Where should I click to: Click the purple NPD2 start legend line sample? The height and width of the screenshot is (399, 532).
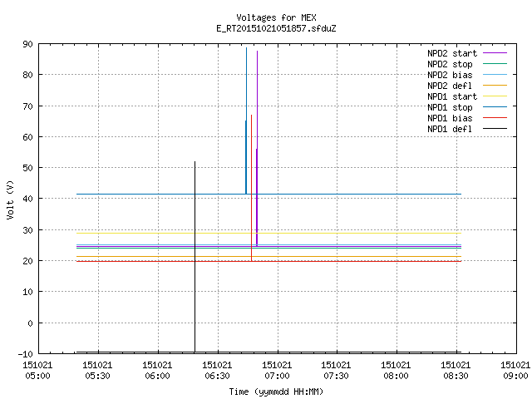click(x=495, y=53)
